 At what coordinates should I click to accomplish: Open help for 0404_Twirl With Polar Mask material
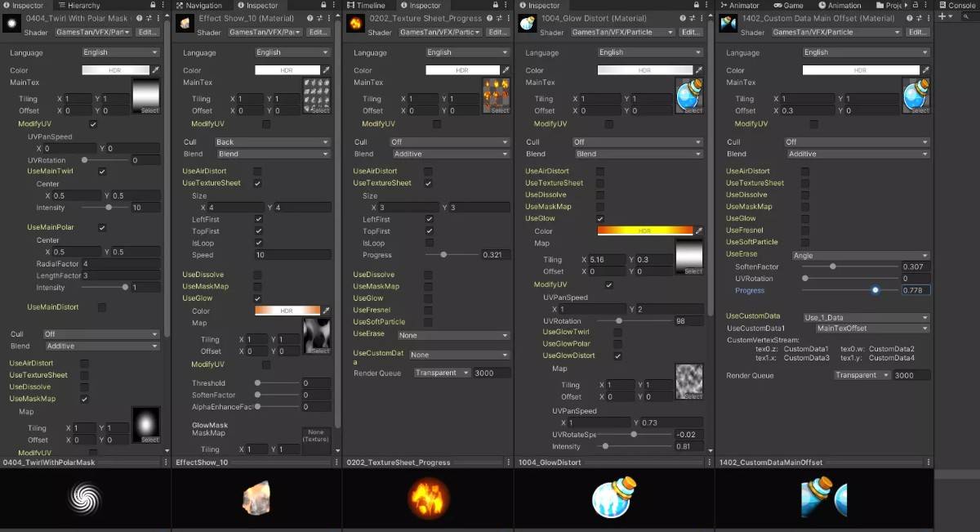pyautogui.click(x=140, y=18)
